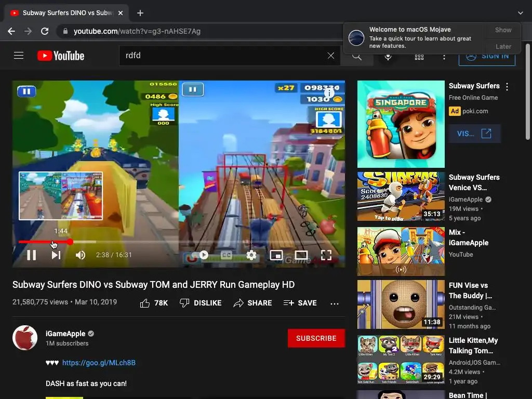The width and height of the screenshot is (532, 399).
Task: Click Show on macOS Mojave notification
Action: [x=503, y=30]
